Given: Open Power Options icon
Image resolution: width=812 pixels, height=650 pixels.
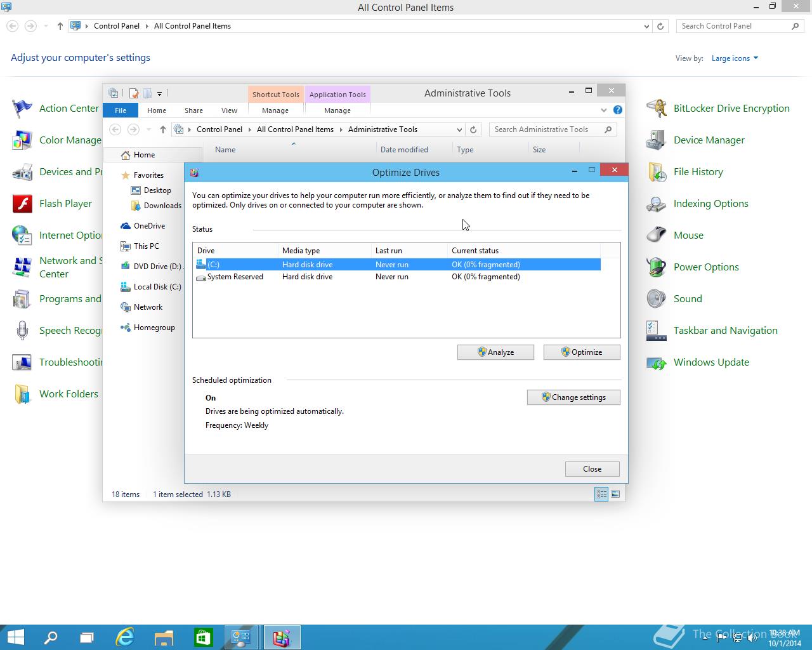Looking at the screenshot, I should coord(657,267).
